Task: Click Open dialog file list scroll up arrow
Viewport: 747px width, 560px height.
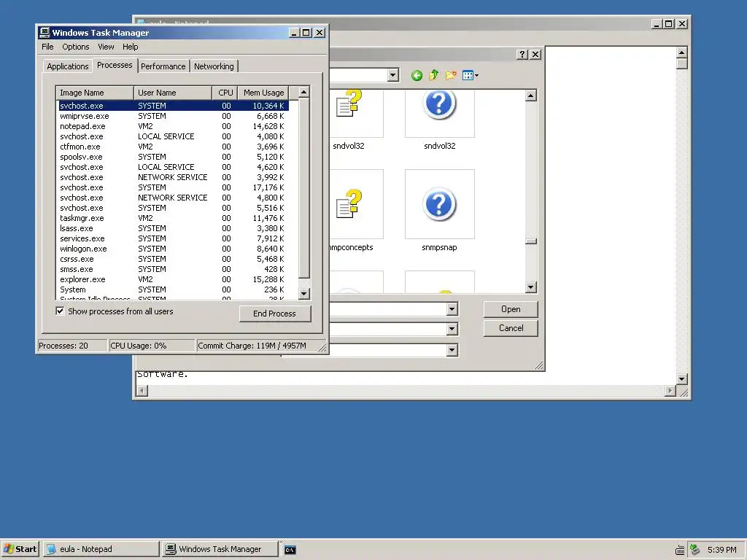Action: click(x=531, y=96)
